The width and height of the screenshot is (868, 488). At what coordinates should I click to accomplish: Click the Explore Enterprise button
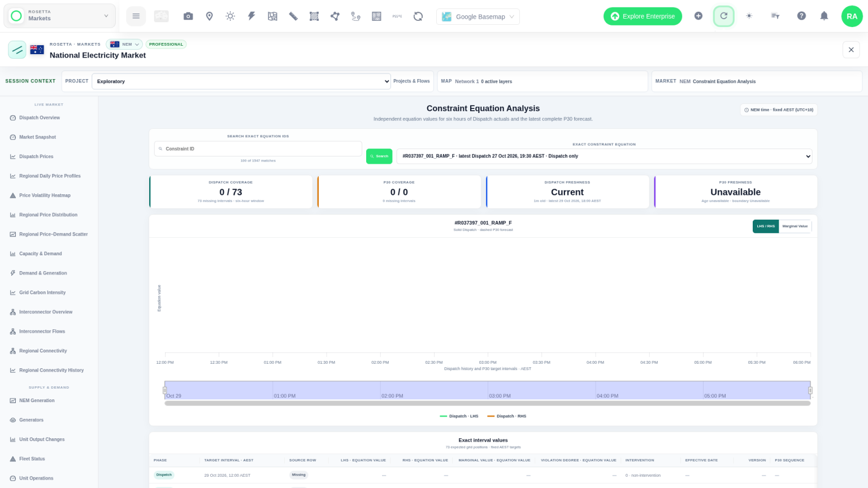643,16
